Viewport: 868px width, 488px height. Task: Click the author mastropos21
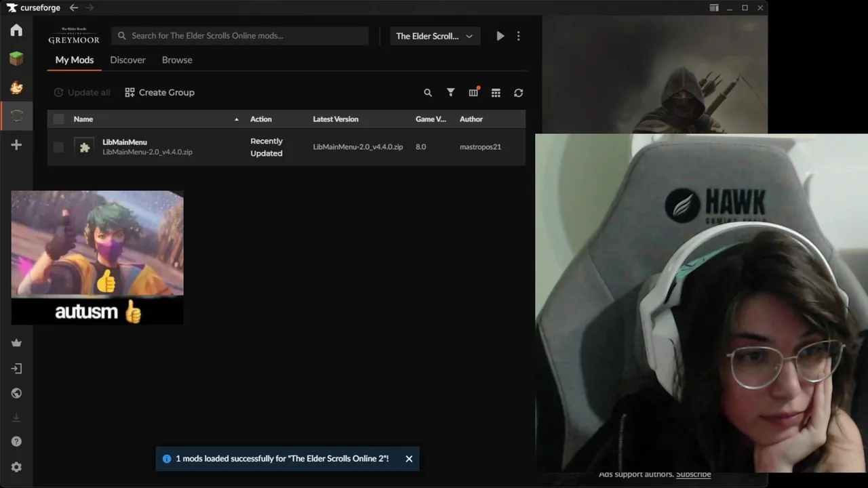480,147
